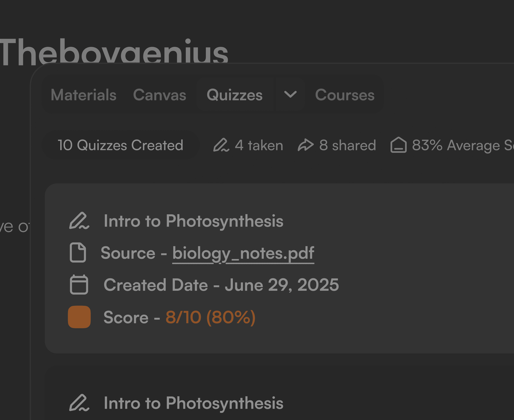Click the '8 shared' stat label
This screenshot has height=420, width=514.
(x=347, y=145)
